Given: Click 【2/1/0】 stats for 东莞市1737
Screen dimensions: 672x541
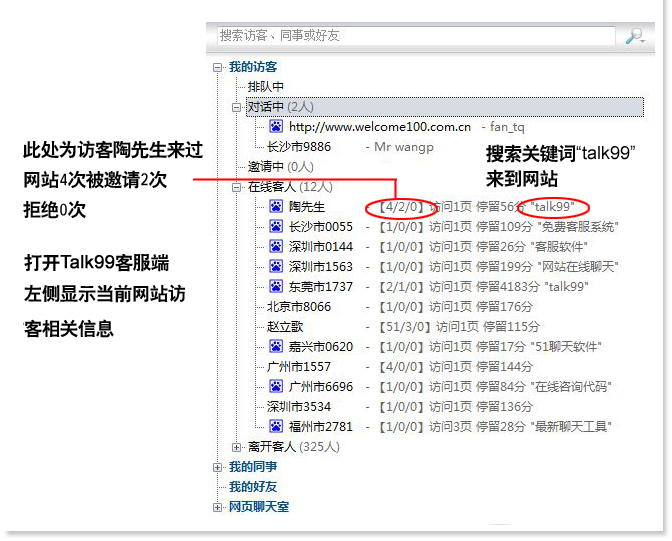Looking at the screenshot, I should tap(401, 287).
